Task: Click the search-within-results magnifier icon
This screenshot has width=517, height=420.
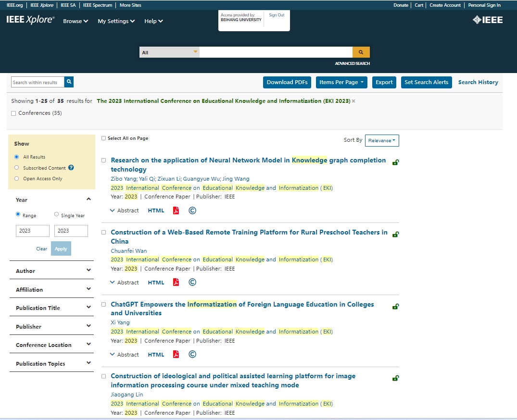Action: 69,82
